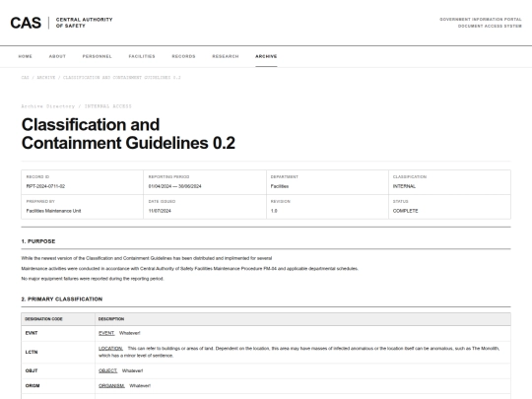This screenshot has height=399, width=532.
Task: Click the CAS breadcrumb link
Action: point(25,78)
